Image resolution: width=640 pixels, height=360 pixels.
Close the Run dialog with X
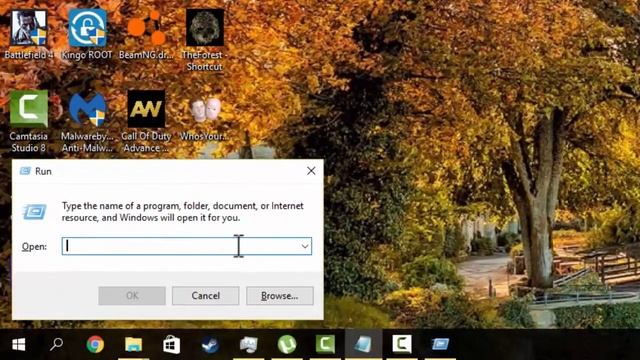(x=311, y=171)
